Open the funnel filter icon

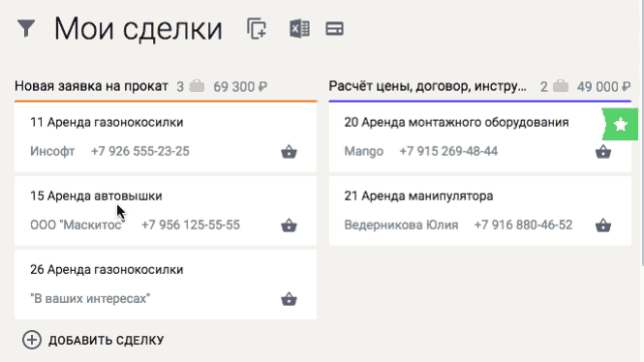(26, 28)
